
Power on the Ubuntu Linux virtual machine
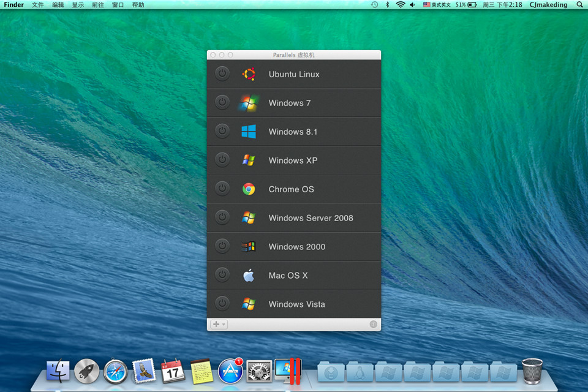pos(222,73)
